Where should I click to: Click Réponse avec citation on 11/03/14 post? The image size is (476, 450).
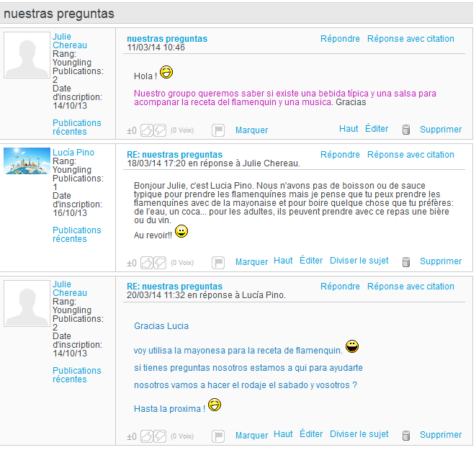point(410,39)
